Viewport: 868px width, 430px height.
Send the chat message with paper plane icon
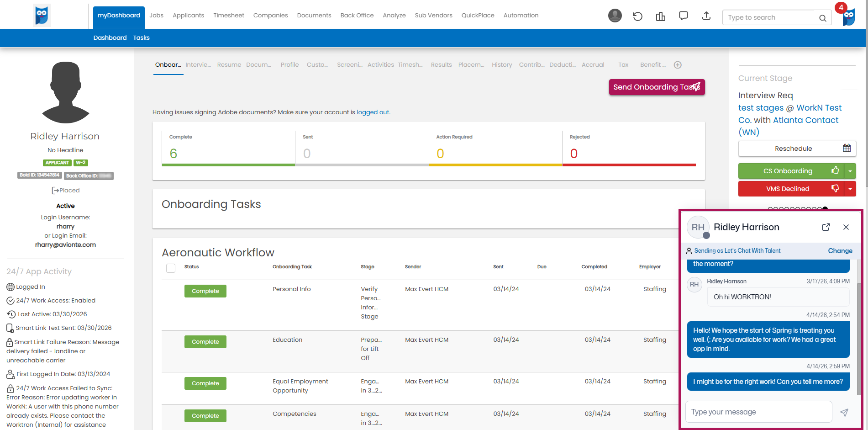844,412
